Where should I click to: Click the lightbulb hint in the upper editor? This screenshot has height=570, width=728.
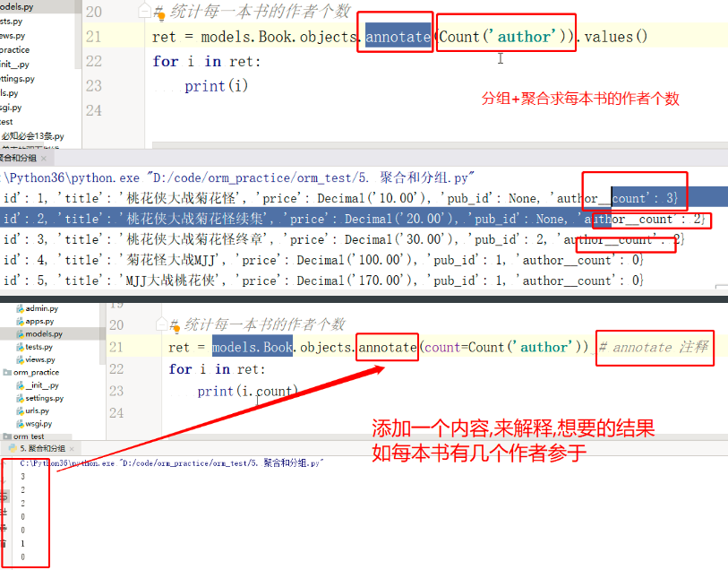[161, 17]
